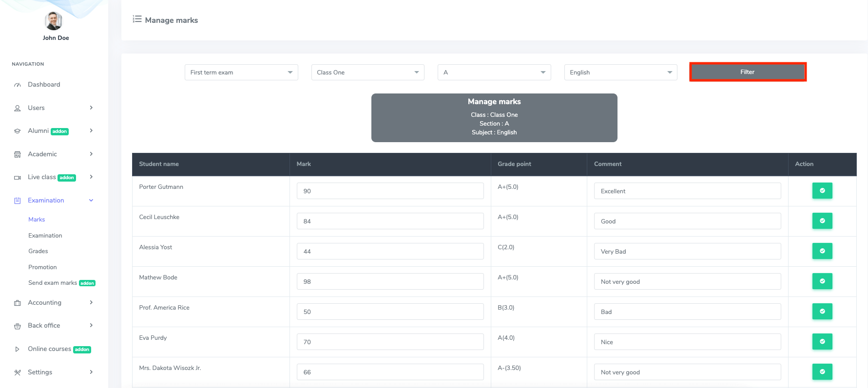
Task: Click John Doe's profile avatar
Action: point(54,21)
